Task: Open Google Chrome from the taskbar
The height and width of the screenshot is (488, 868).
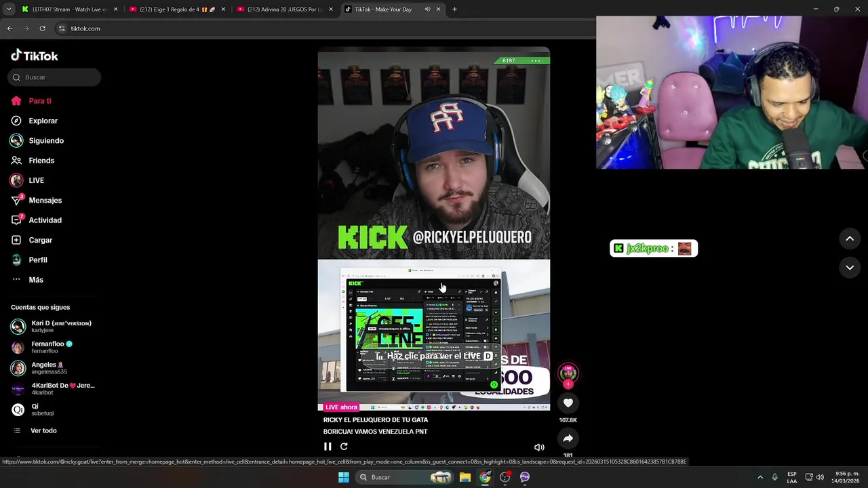Action: (x=485, y=477)
